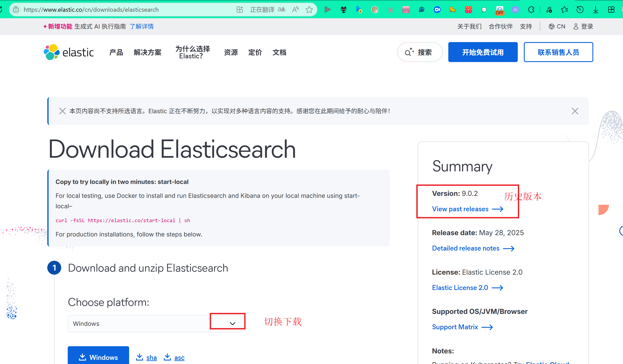This screenshot has width=623, height=364.
Task: Dismiss language notice with right X button
Action: [575, 111]
